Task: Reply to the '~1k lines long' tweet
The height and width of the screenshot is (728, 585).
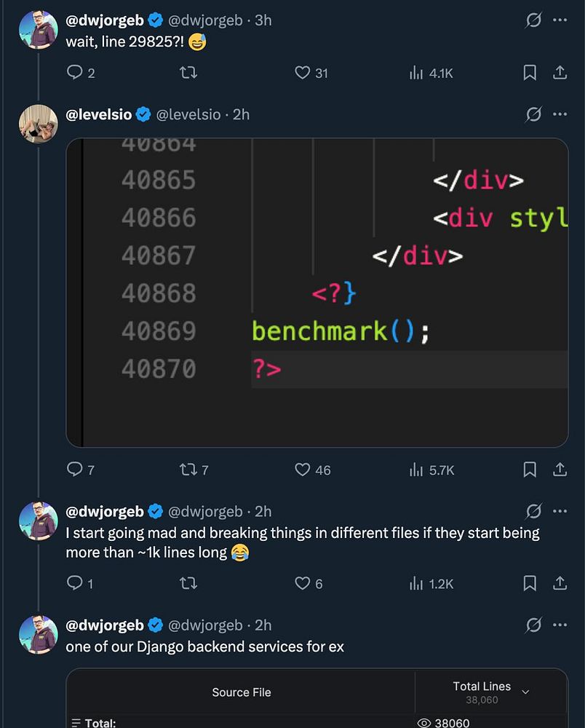Action: click(x=75, y=583)
